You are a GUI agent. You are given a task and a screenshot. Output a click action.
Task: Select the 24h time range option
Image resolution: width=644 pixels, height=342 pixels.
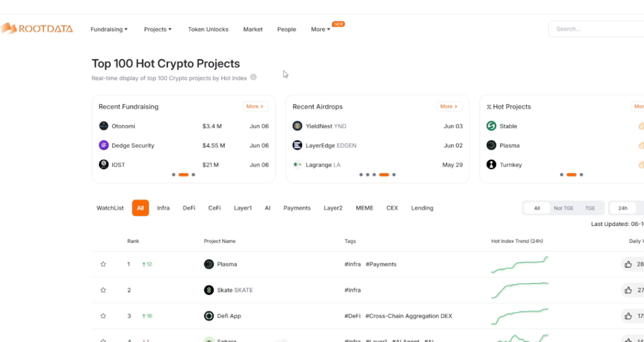[623, 208]
